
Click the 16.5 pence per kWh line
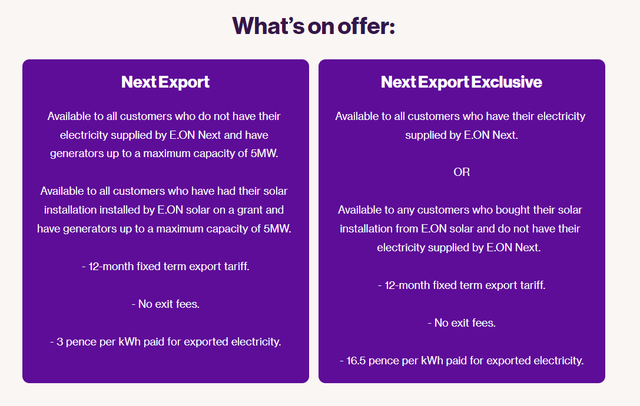click(462, 360)
